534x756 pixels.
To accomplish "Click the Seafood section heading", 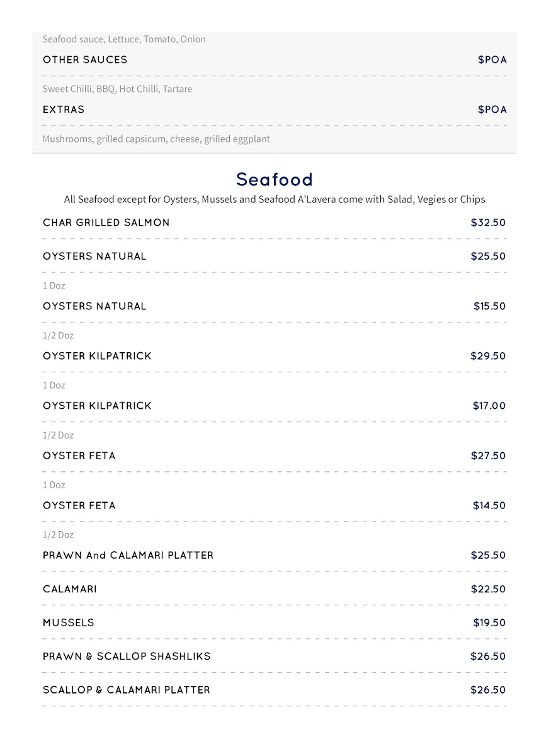I will (275, 180).
